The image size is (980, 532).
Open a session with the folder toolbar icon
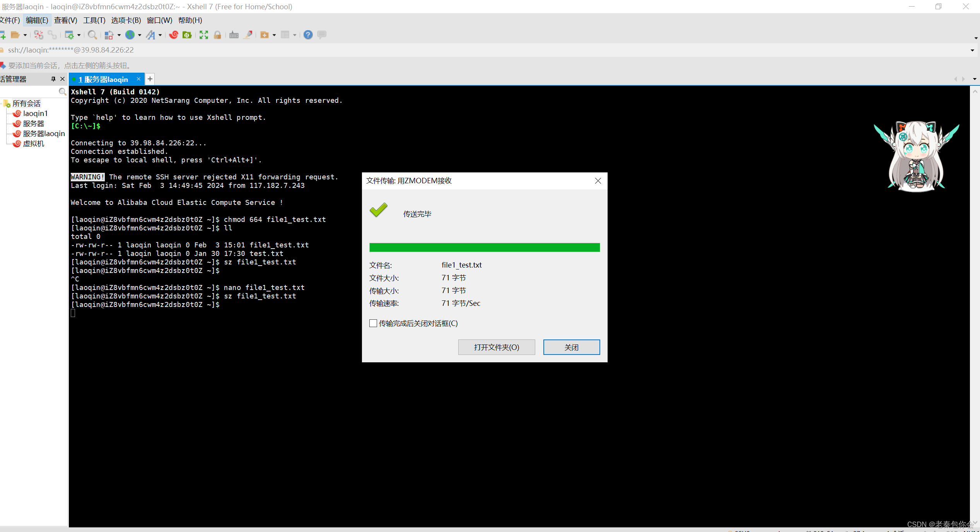(x=15, y=35)
